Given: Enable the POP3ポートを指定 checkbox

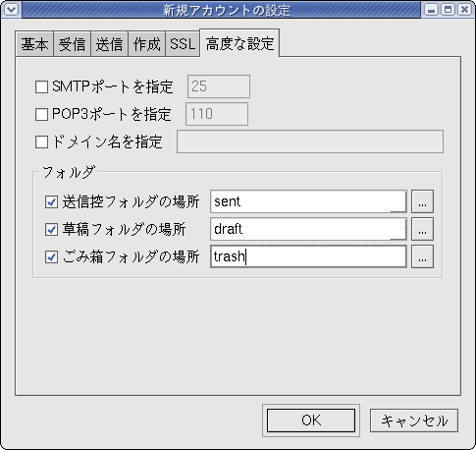Looking at the screenshot, I should click(x=41, y=115).
